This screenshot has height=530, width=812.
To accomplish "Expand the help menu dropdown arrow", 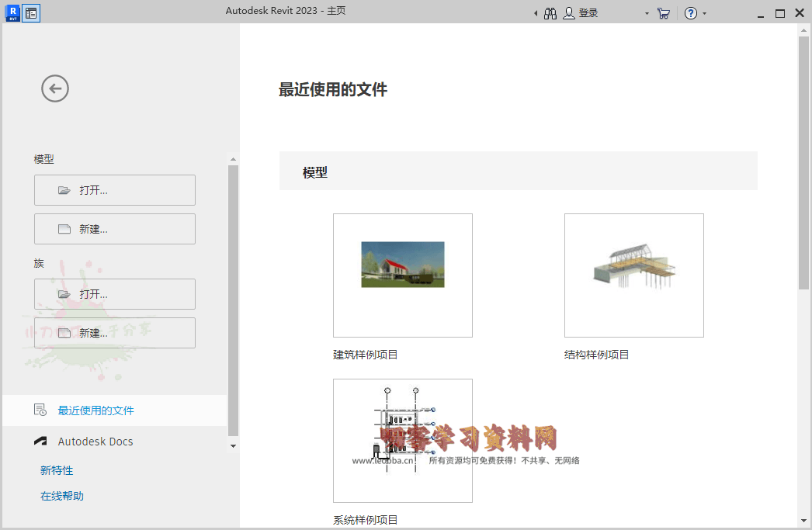I will [x=705, y=14].
